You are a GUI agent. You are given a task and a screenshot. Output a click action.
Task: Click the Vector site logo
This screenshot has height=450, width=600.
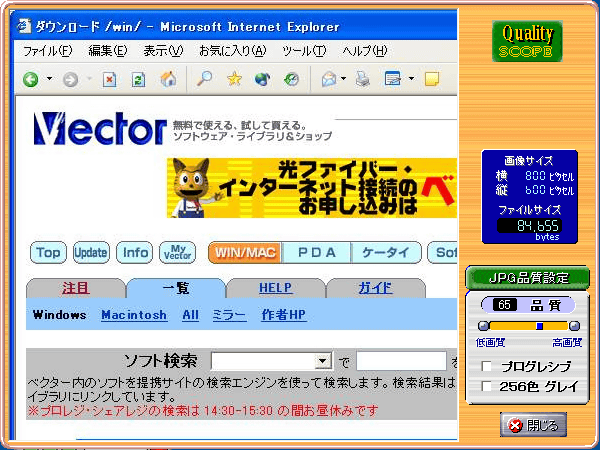pyautogui.click(x=100, y=129)
